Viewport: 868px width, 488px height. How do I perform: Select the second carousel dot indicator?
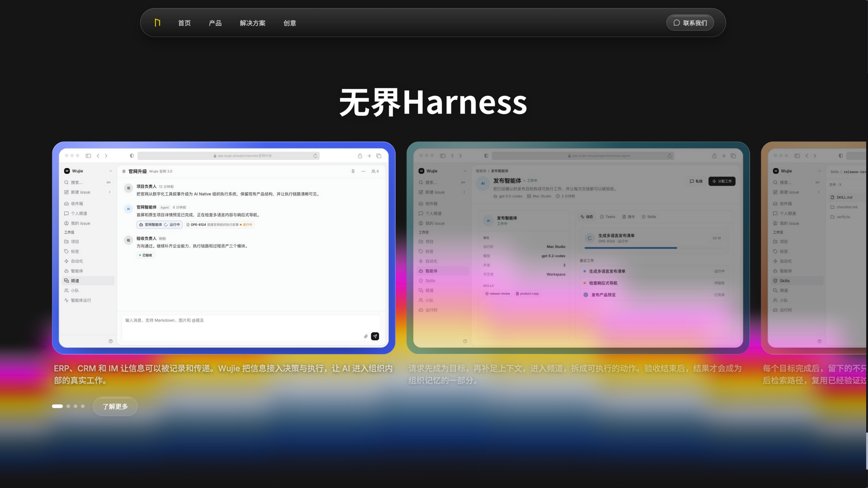[x=68, y=406]
